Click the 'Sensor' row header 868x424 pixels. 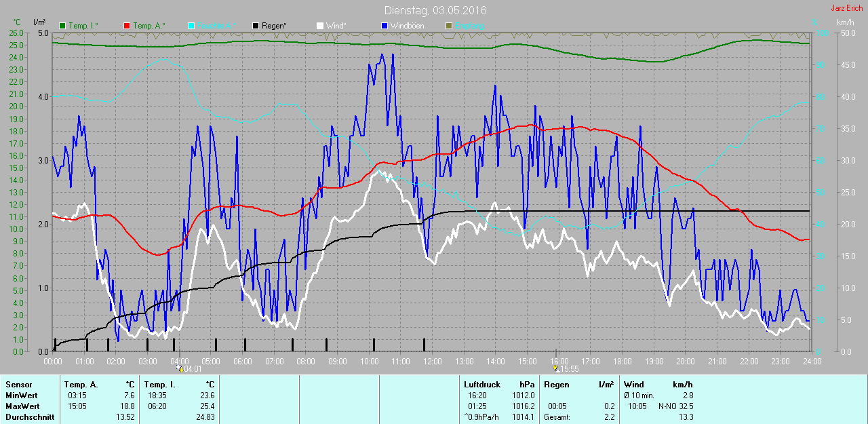pyautogui.click(x=18, y=385)
